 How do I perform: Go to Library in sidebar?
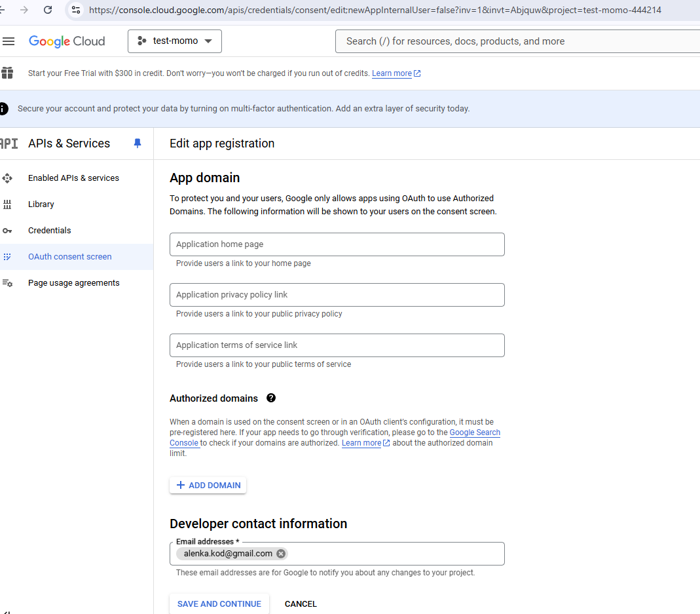(41, 204)
